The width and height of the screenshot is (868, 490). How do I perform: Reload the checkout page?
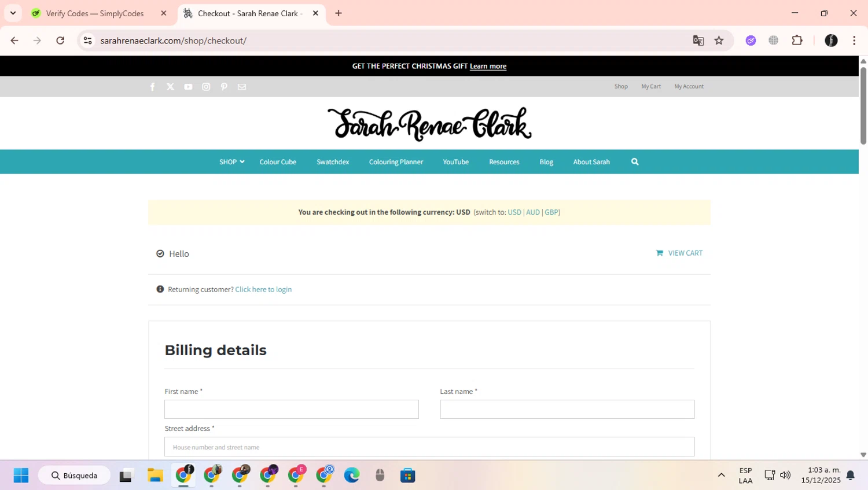(x=60, y=40)
